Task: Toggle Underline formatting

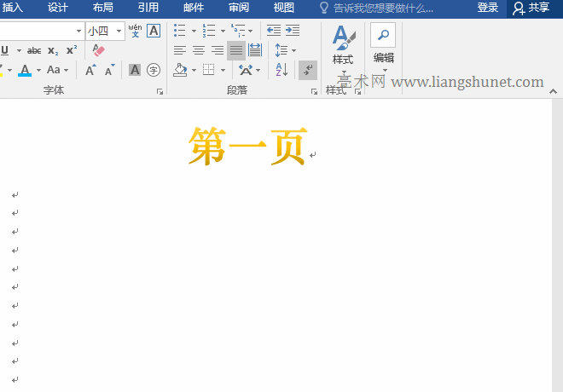Action: pyautogui.click(x=4, y=50)
